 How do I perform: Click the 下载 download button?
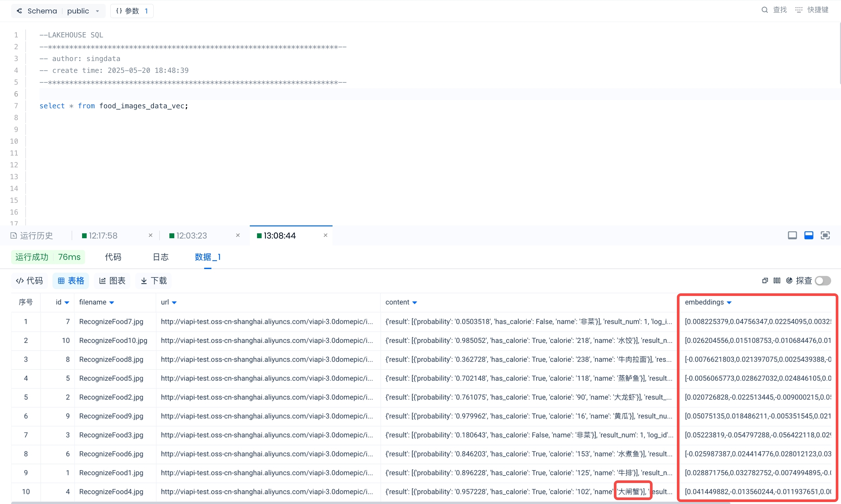154,281
